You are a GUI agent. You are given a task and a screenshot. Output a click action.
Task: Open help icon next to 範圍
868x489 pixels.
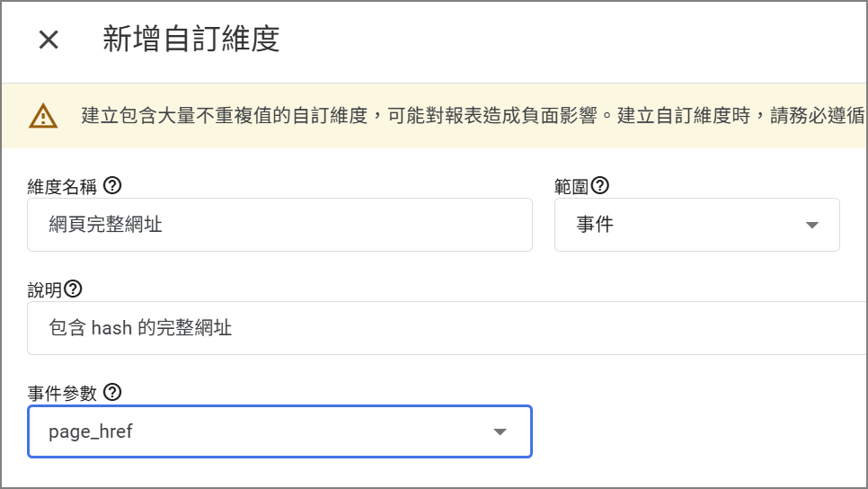(600, 186)
